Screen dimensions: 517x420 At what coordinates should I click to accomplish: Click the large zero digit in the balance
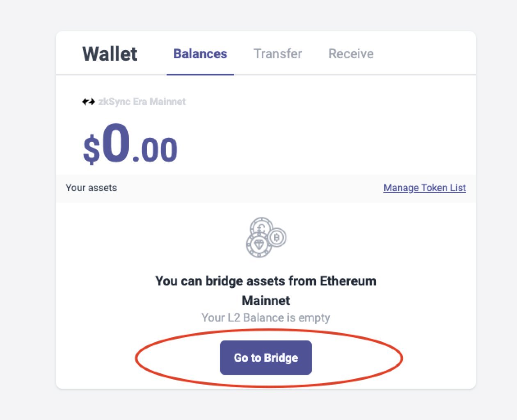[115, 144]
